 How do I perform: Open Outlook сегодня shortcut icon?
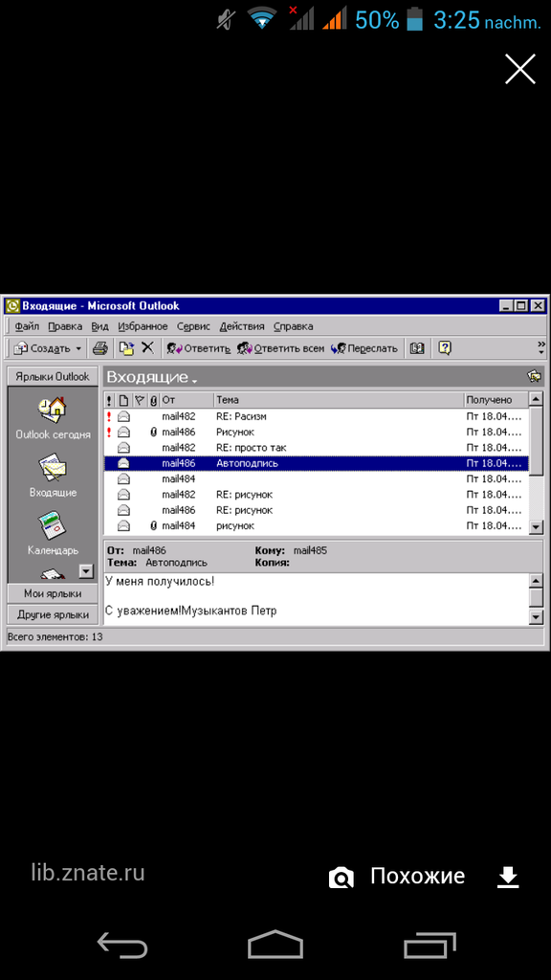[x=53, y=419]
